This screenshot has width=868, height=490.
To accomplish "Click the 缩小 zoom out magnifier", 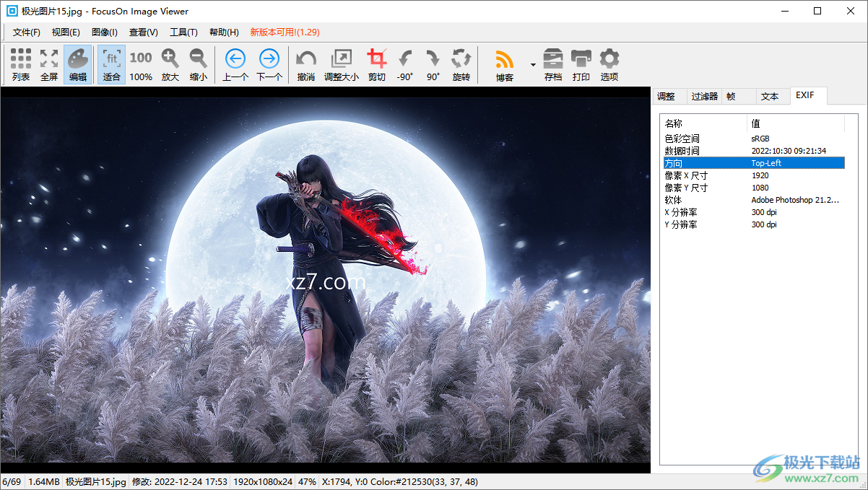I will pos(198,65).
